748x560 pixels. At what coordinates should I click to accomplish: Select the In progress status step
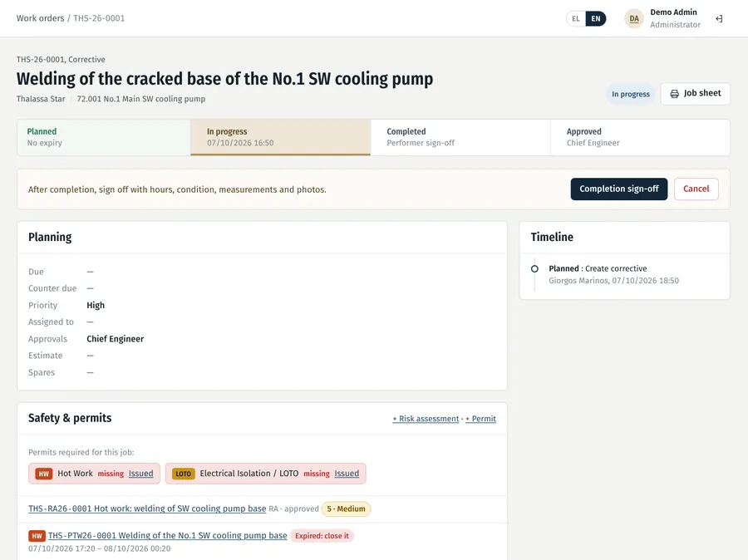click(x=281, y=137)
